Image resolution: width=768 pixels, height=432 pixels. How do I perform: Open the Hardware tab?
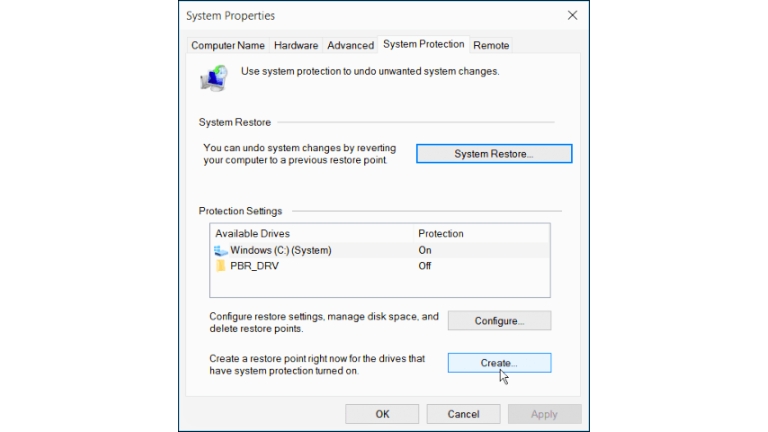(x=296, y=46)
